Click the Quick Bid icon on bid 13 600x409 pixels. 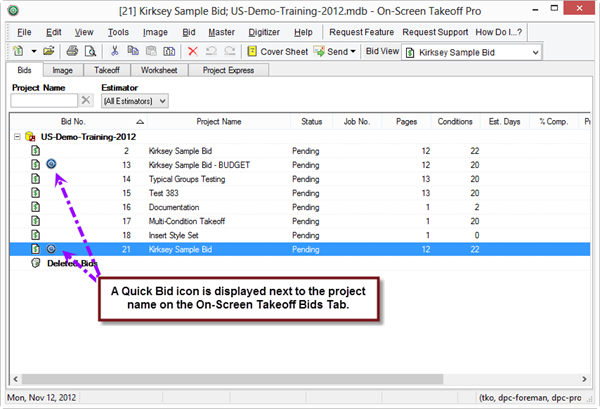pos(51,164)
